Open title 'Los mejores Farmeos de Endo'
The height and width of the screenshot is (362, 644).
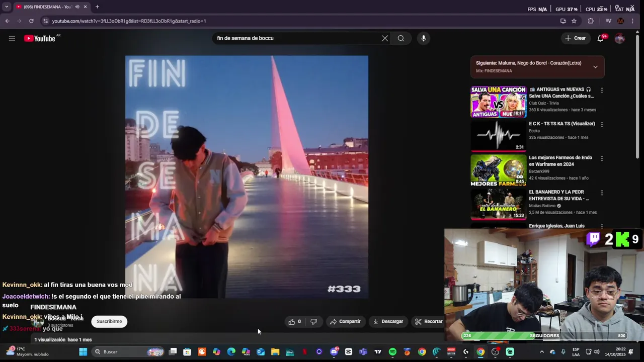coord(560,161)
